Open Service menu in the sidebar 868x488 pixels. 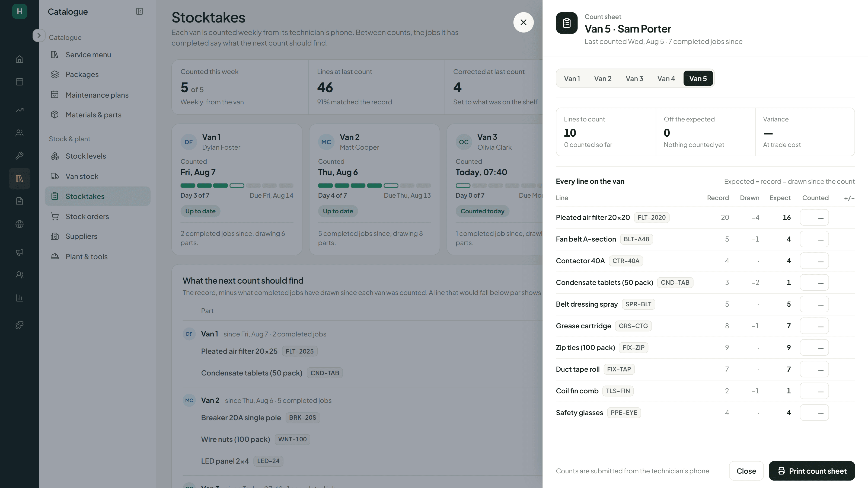[x=97, y=54]
